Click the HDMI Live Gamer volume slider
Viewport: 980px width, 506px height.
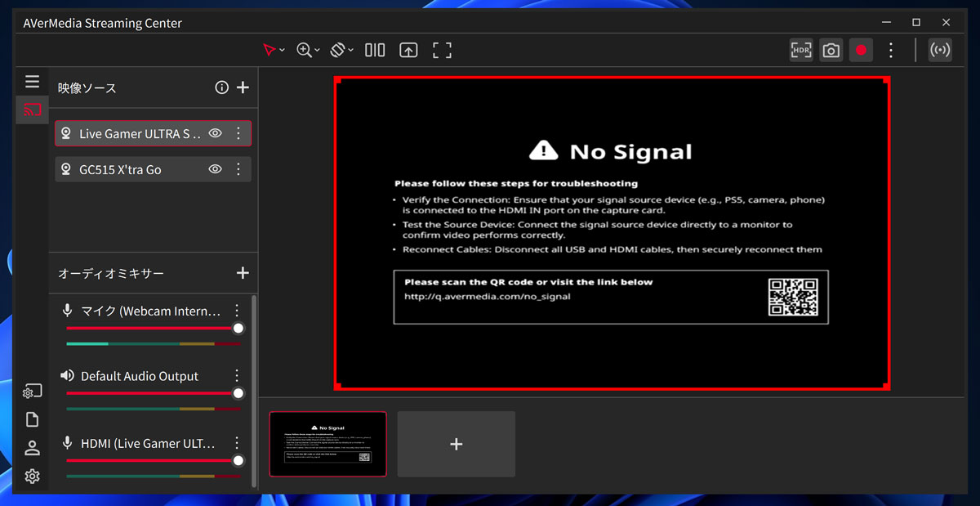[152, 460]
